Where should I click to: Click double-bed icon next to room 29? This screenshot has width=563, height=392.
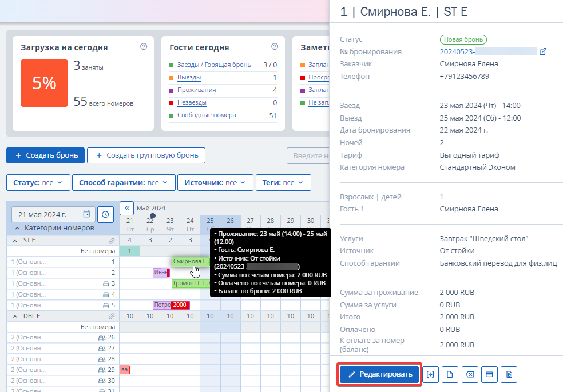(x=102, y=370)
